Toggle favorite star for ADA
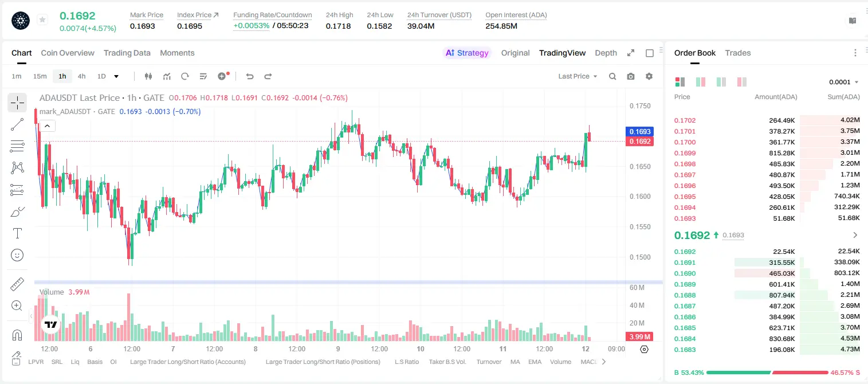This screenshot has width=868, height=384. coord(42,20)
